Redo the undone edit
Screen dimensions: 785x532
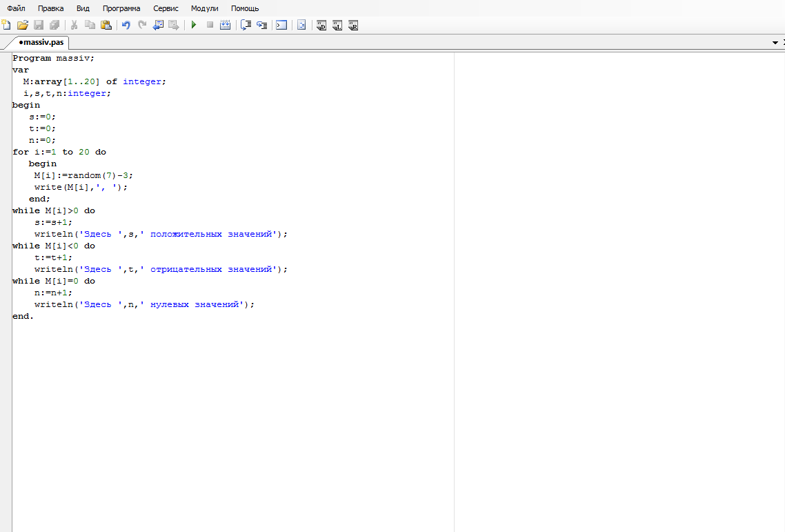(x=142, y=25)
